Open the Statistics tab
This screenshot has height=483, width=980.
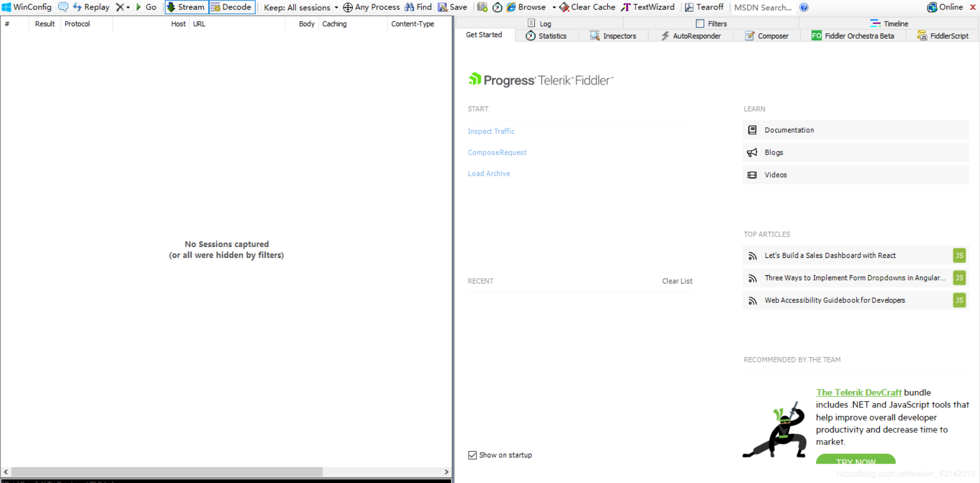[x=546, y=36]
